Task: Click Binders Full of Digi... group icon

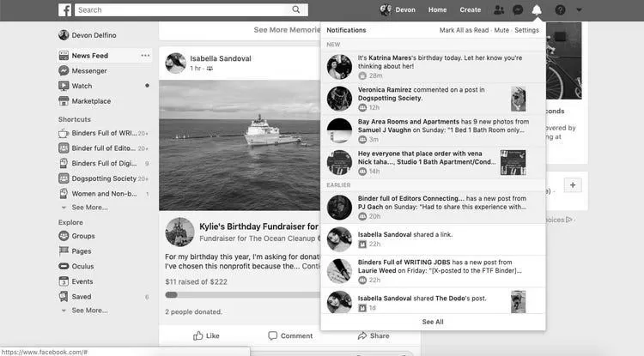Action: [64, 163]
